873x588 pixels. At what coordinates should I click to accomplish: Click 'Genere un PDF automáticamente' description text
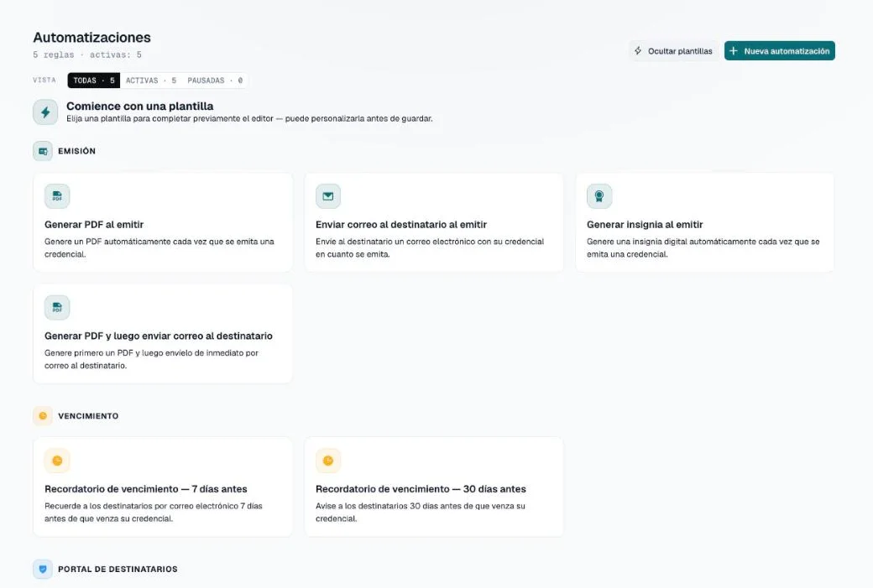(x=159, y=247)
